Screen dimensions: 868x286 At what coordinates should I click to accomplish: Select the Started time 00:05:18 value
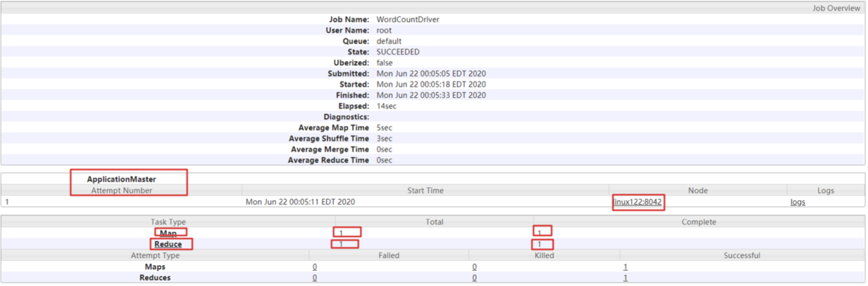(x=431, y=84)
